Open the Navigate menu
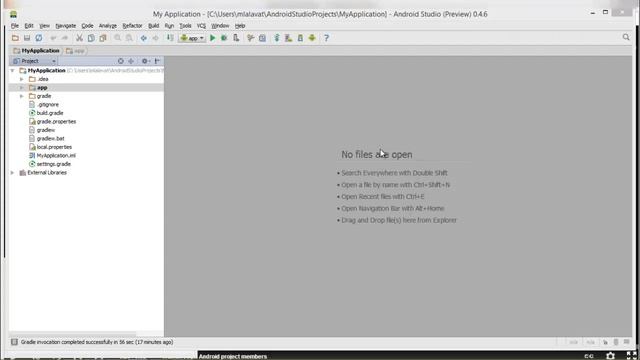 66,26
